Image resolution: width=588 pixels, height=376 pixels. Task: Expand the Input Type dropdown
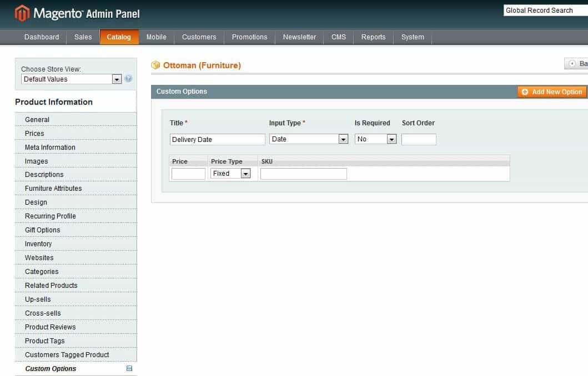(308, 139)
